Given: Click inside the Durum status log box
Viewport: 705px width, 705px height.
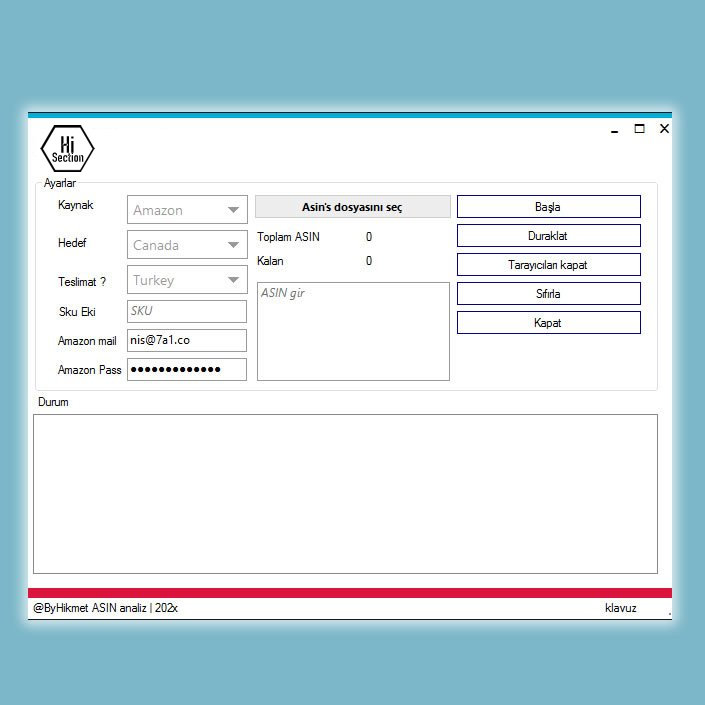Looking at the screenshot, I should click(345, 493).
